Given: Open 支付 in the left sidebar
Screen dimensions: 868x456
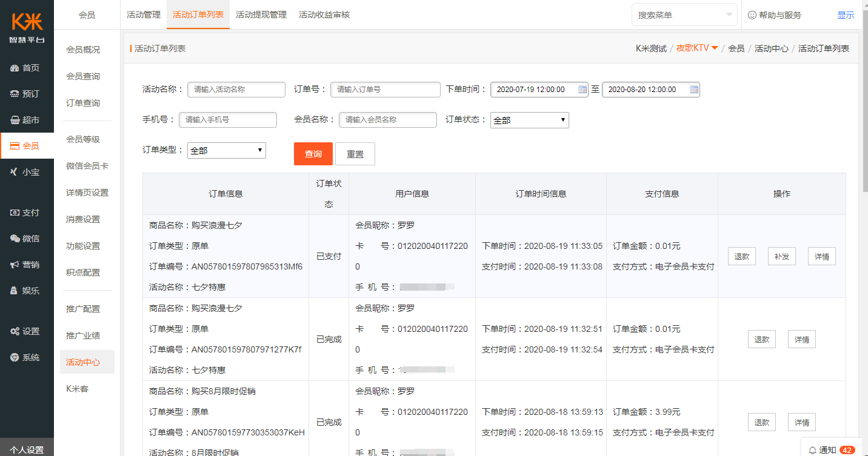Looking at the screenshot, I should coord(27,213).
